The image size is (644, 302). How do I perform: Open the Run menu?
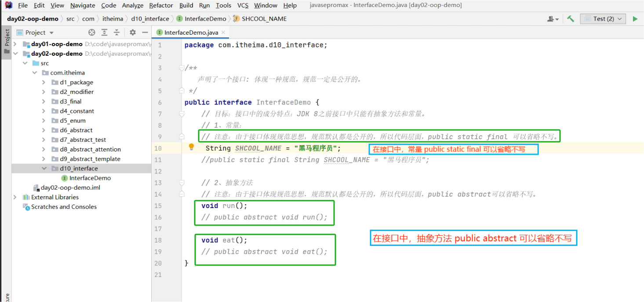(x=204, y=5)
